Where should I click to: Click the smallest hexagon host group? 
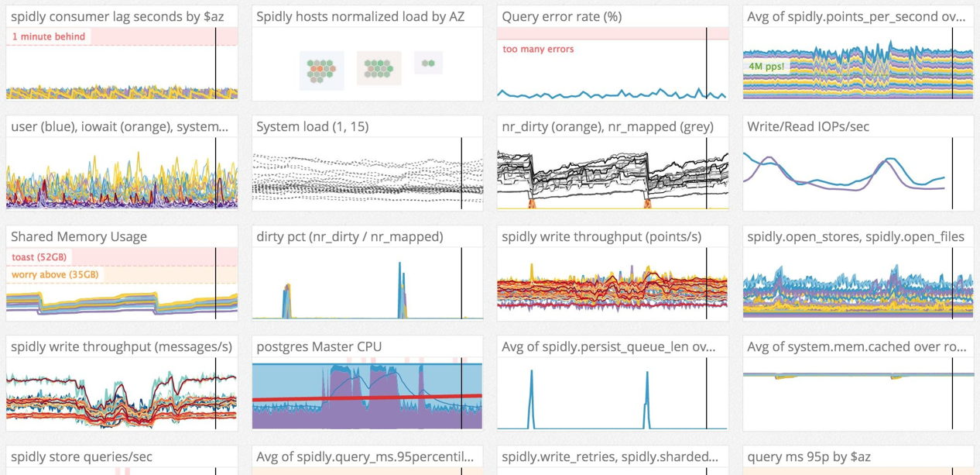click(x=428, y=64)
